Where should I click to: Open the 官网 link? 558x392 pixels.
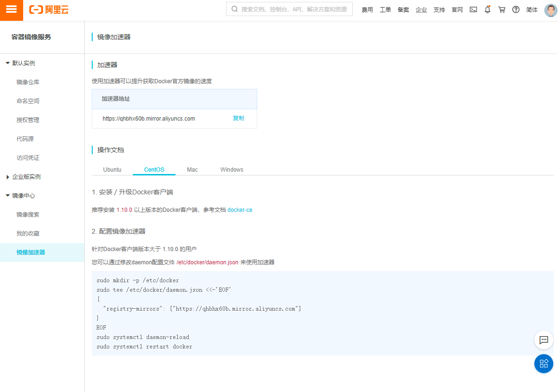[x=457, y=10]
